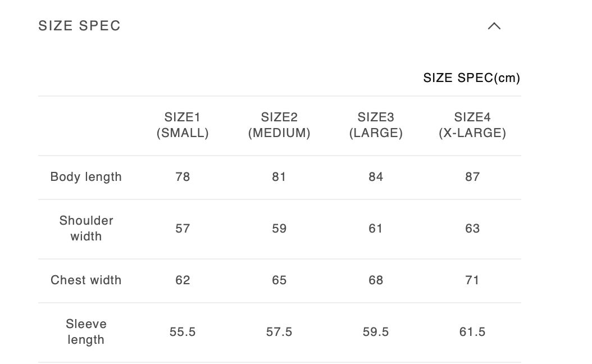Click body length value 78 for Small
Viewport: 592px width, 364px height.
(x=183, y=177)
